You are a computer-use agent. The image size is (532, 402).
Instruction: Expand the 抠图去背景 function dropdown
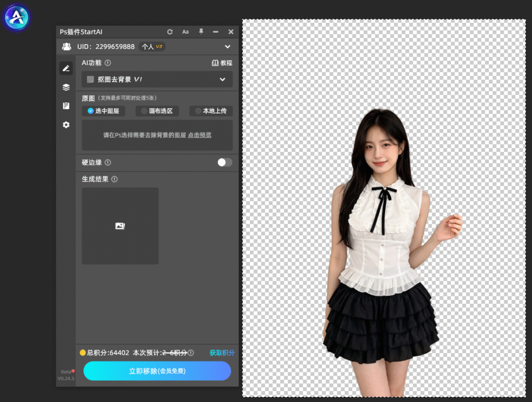(157, 80)
